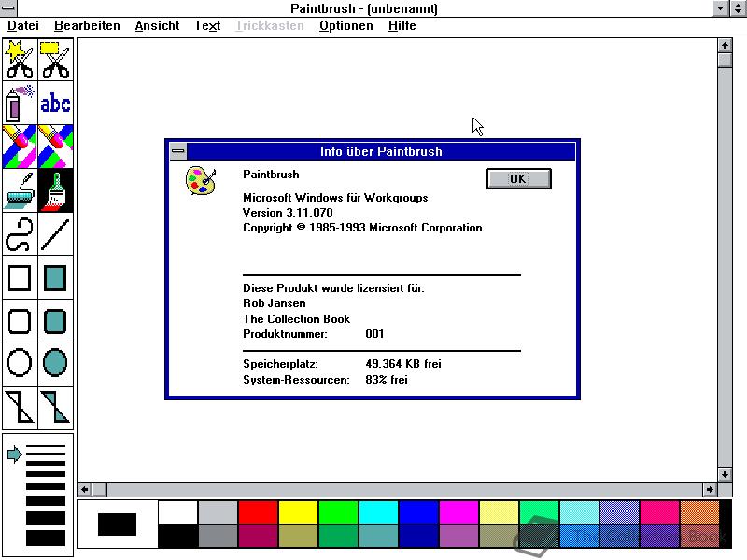The width and height of the screenshot is (747, 560).
Task: Select the plain Eraser tool
Action: coord(56,147)
